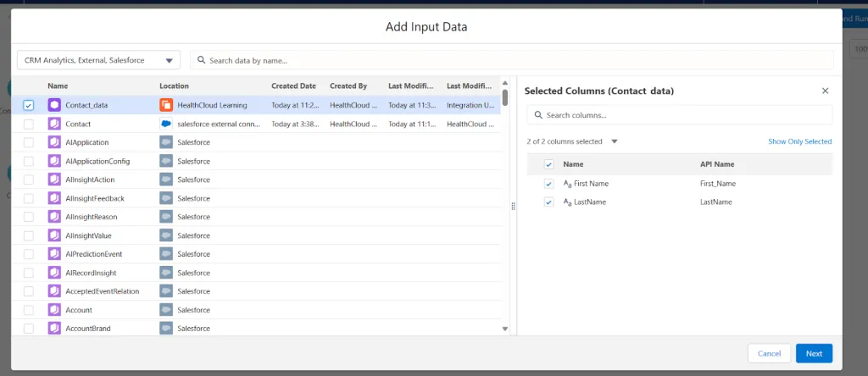
Task: Click the Show Only Selected link
Action: click(x=799, y=141)
